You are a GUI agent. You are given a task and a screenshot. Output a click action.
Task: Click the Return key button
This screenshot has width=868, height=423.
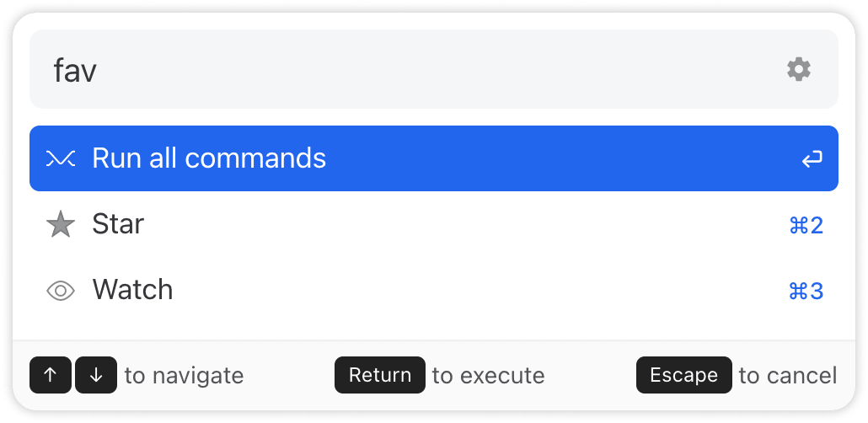coord(380,375)
